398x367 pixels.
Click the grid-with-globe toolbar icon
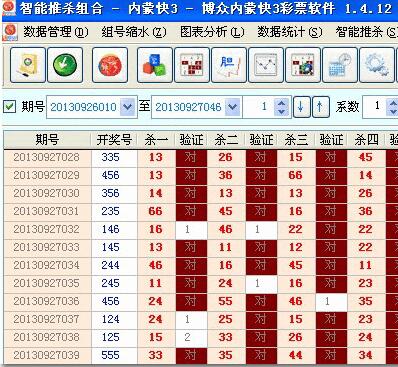303,65
